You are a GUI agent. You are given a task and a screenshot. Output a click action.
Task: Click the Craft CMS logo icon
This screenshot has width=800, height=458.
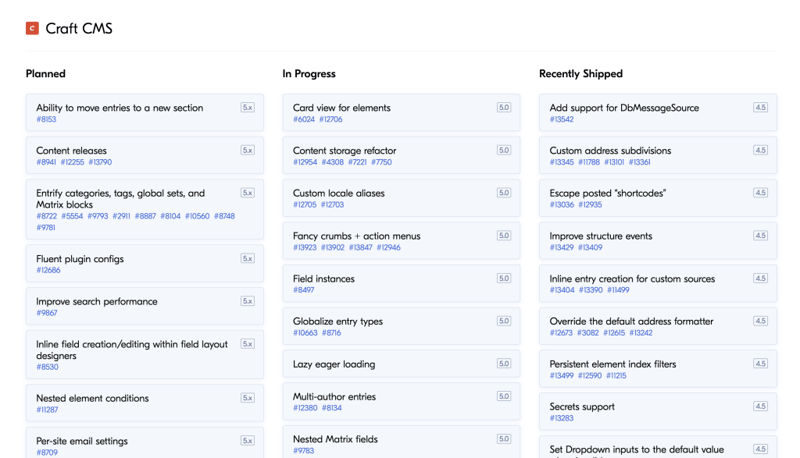click(x=32, y=28)
